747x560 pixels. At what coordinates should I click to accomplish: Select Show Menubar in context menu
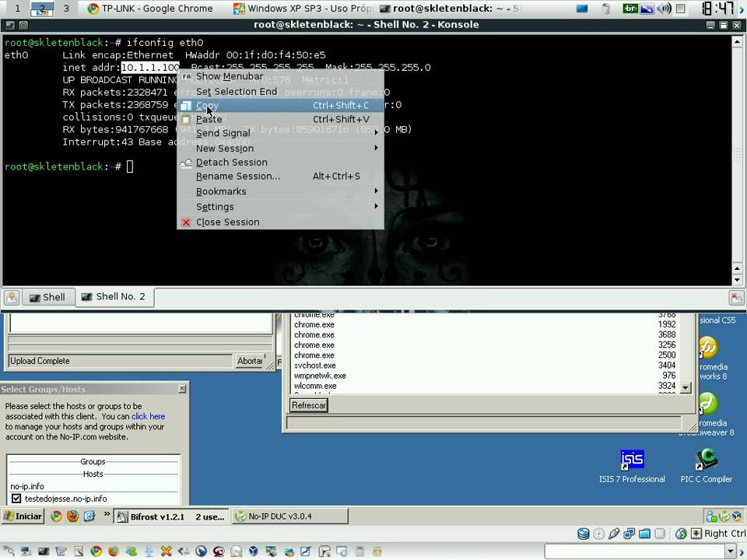(x=280, y=76)
